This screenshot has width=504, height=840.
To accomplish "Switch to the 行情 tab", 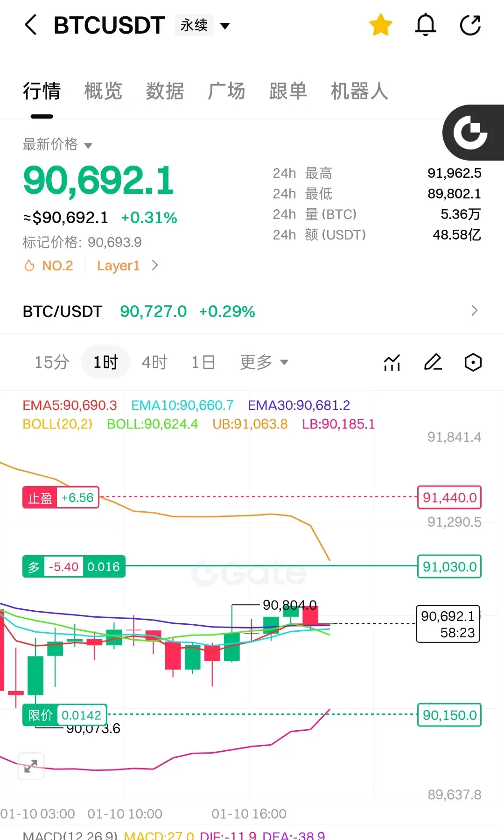I will click(x=42, y=91).
